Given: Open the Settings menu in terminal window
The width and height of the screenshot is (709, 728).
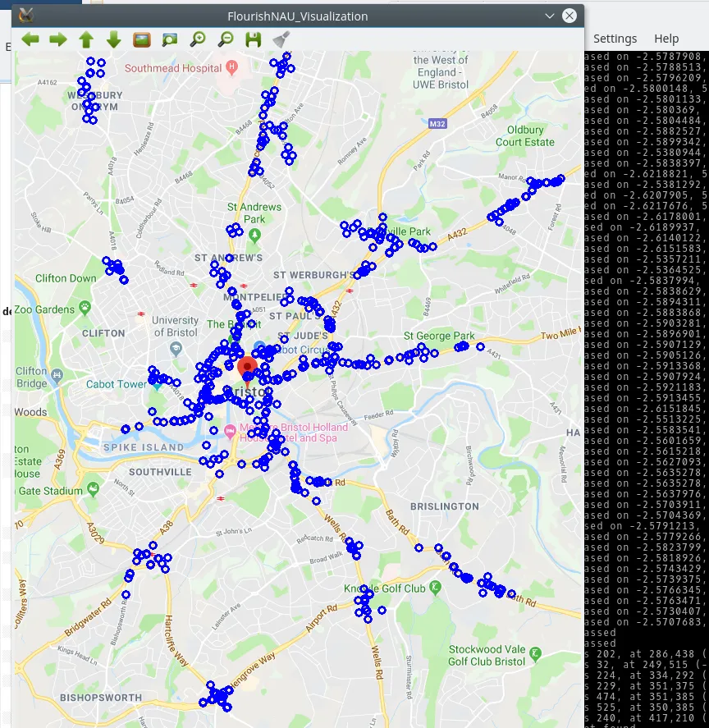Looking at the screenshot, I should (x=615, y=39).
